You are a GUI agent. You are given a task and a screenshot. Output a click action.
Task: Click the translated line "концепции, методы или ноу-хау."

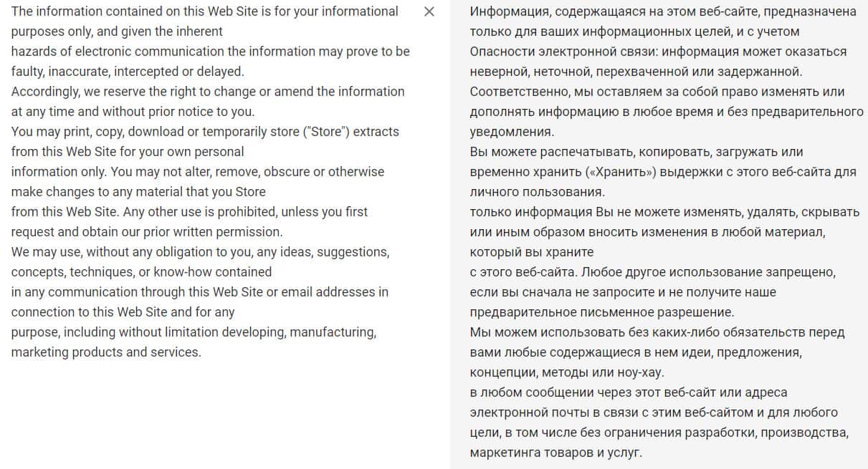(x=567, y=372)
